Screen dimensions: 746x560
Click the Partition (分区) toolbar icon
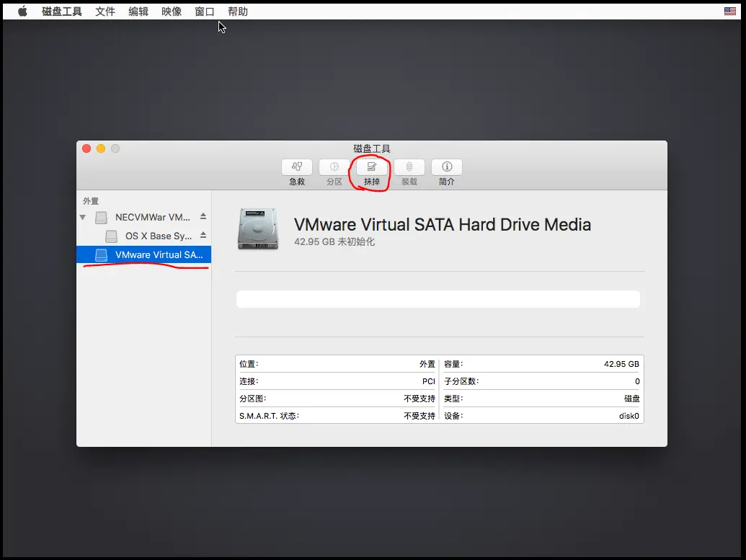[334, 167]
